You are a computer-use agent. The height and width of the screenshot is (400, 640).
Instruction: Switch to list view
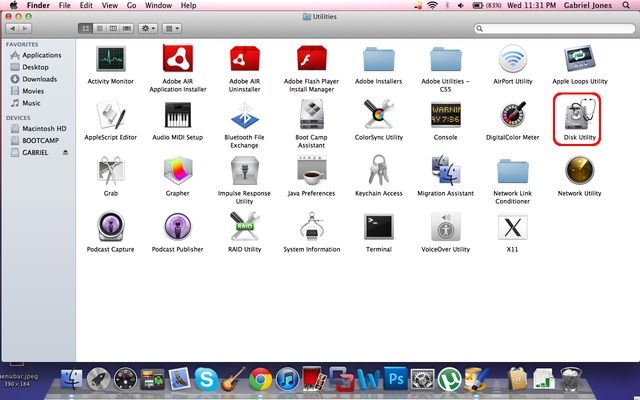(99, 28)
